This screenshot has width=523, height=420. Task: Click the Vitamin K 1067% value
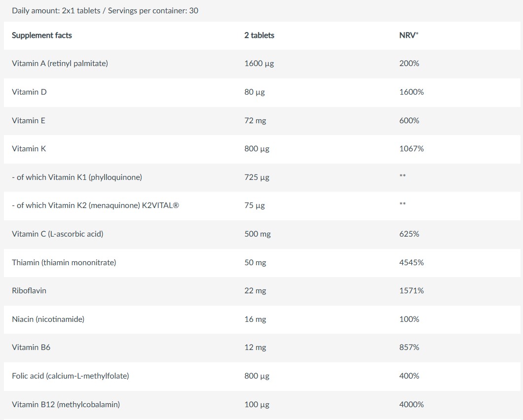point(411,149)
